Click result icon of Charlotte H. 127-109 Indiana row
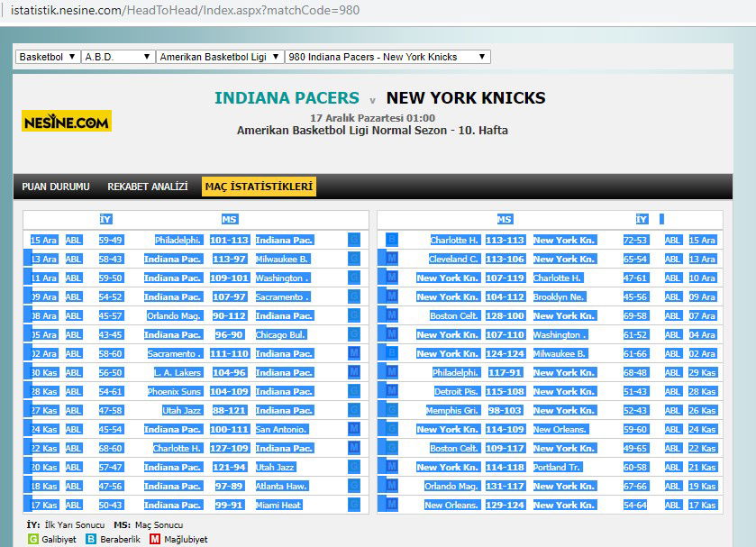The width and height of the screenshot is (756, 547). [x=354, y=448]
